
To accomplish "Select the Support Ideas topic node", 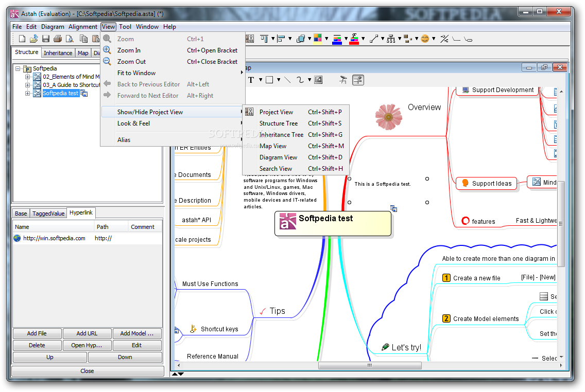I will (x=487, y=183).
